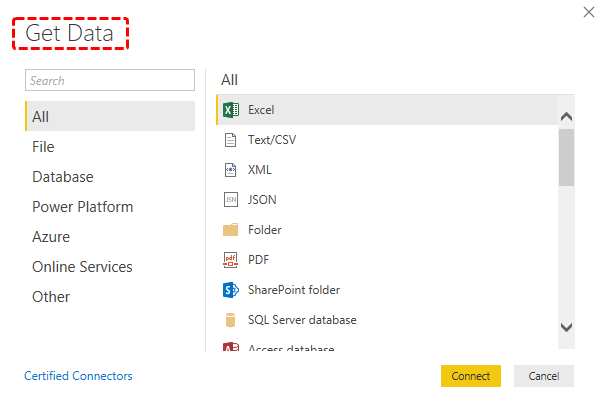Open the Online Services category
This screenshot has width=604, height=400.
coord(110,267)
